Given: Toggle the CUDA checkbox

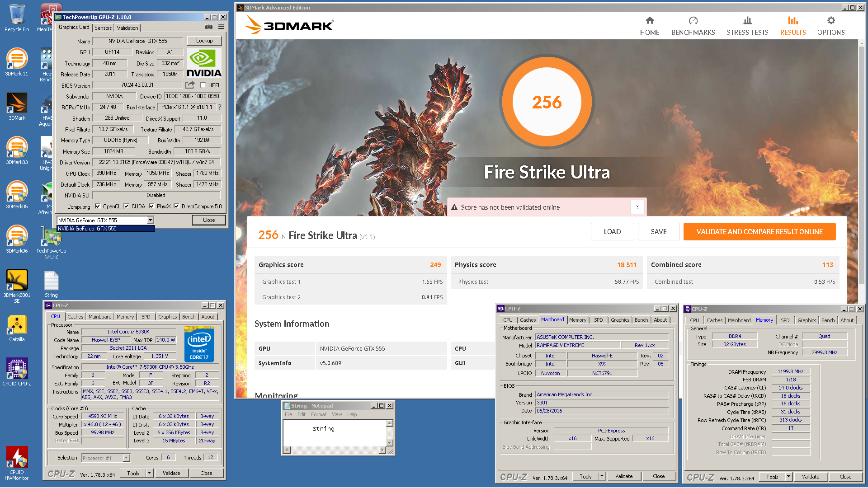Looking at the screenshot, I should pyautogui.click(x=126, y=206).
